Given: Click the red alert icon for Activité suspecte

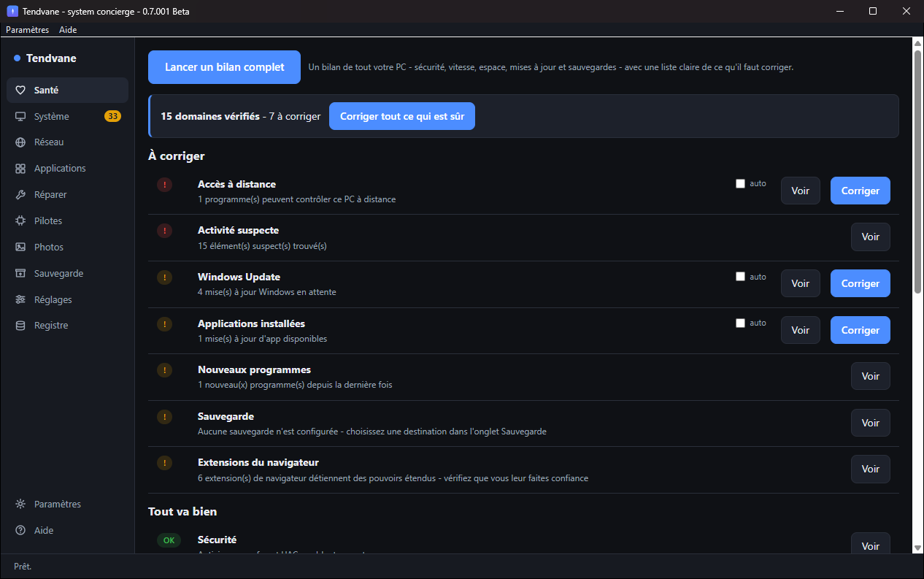Looking at the screenshot, I should [x=164, y=231].
